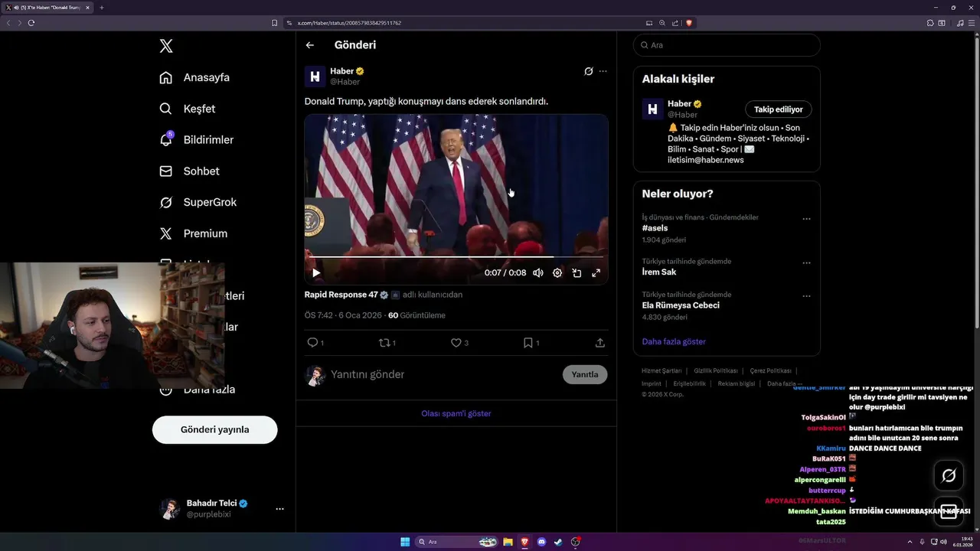Screen dimensions: 980x551
Task: Open Haber profile avatar in the post
Action: coord(315,77)
